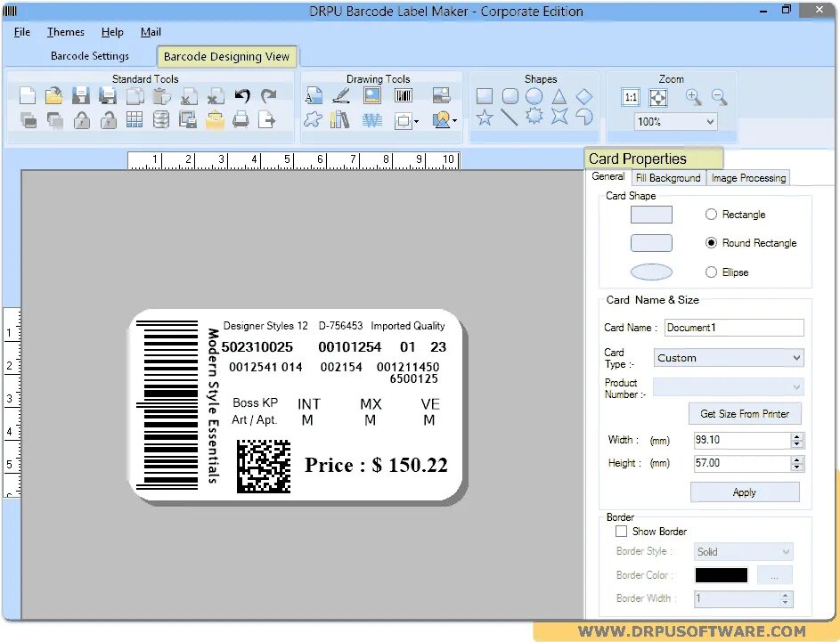Select the Price text on the label

(376, 465)
